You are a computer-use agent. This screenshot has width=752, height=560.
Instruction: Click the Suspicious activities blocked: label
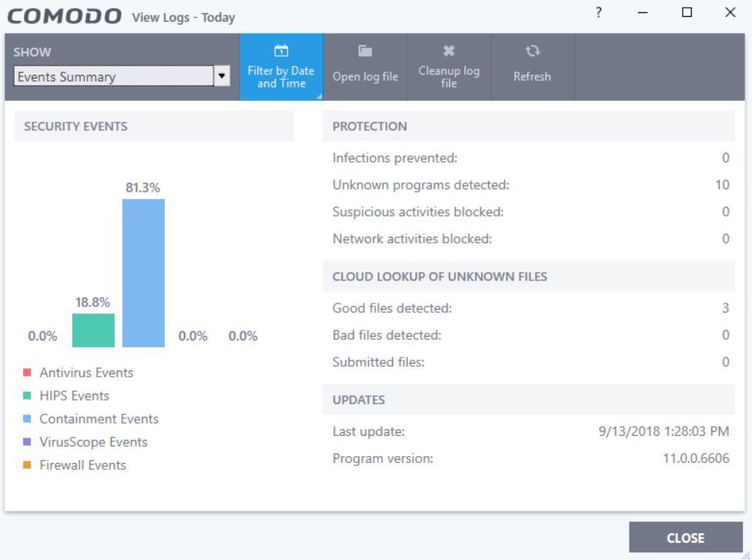coord(418,211)
